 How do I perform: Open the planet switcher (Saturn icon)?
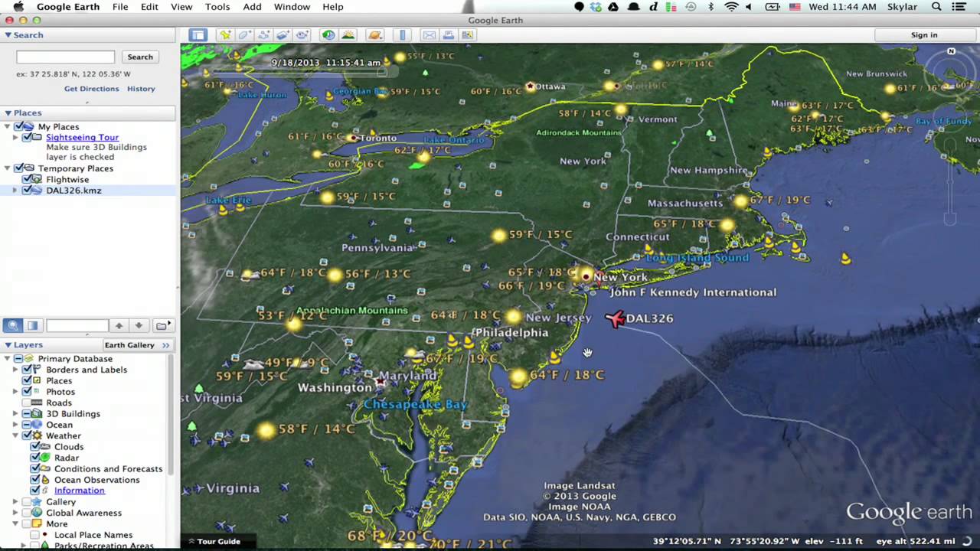374,34
